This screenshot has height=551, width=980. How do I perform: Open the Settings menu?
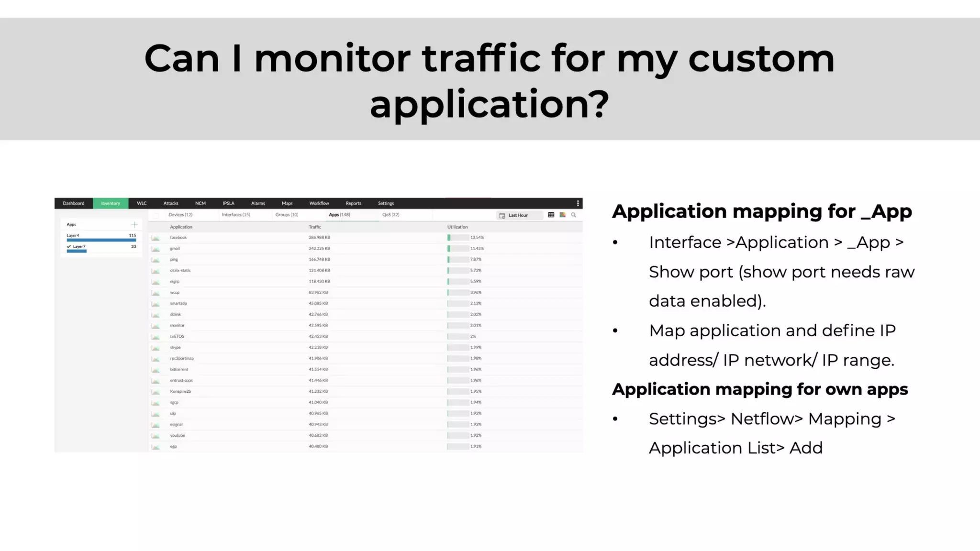[x=386, y=203]
